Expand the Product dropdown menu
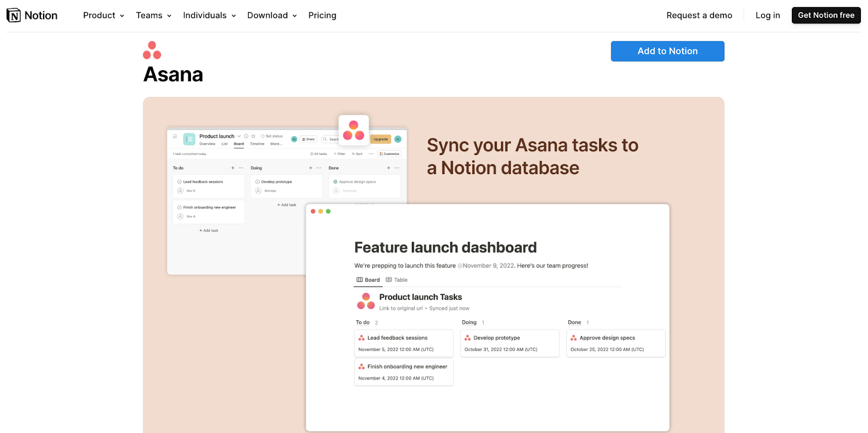 coord(103,15)
